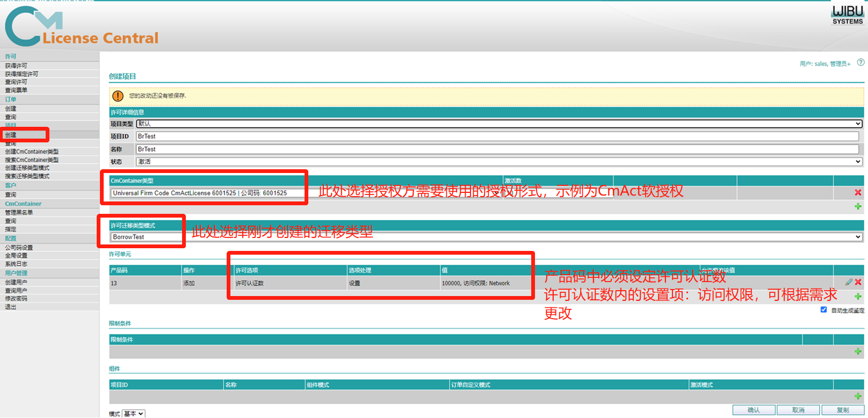Open 获得许可 in sidebar

click(x=16, y=66)
